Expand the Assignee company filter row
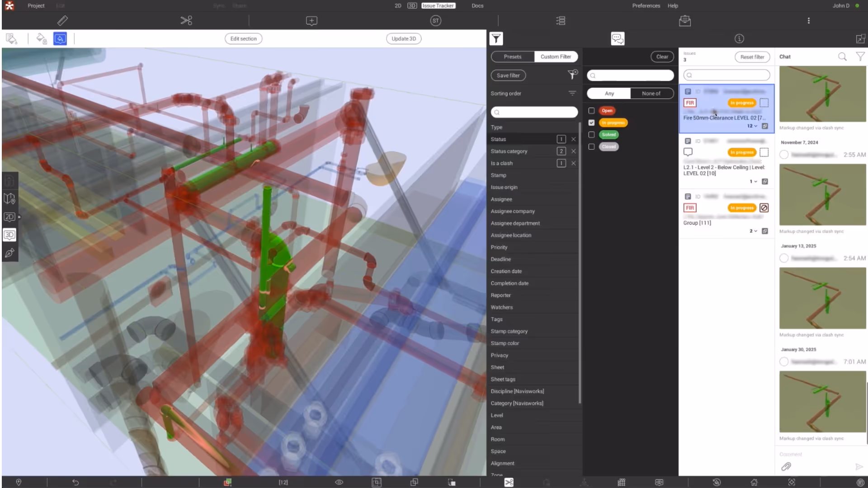 [x=513, y=211]
